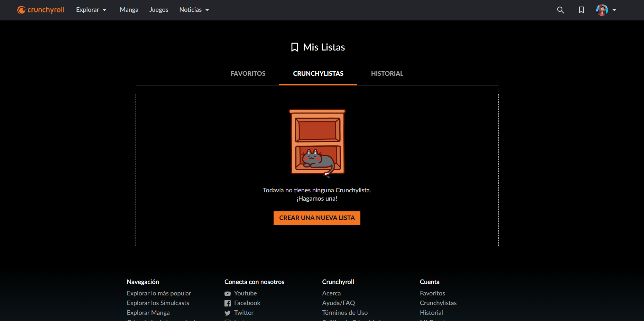Screen dimensions: 644x321
Task: Open Historial link under Cuenta
Action: (x=431, y=313)
